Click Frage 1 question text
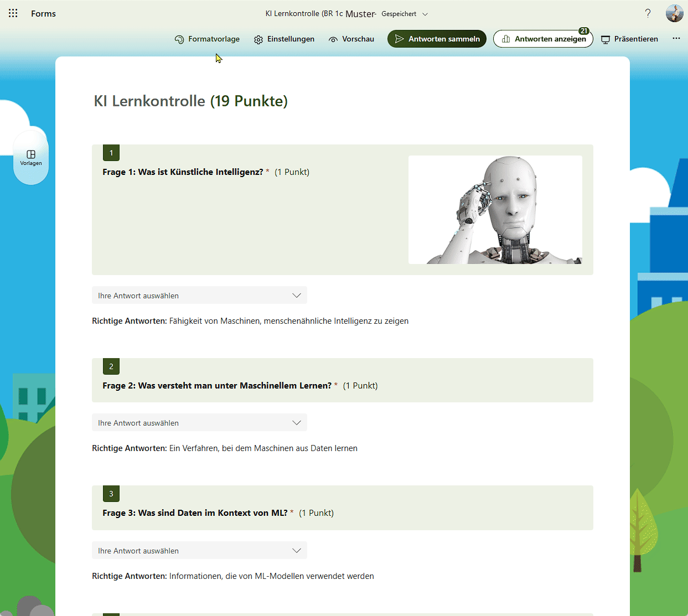Image resolution: width=688 pixels, height=616 pixels. [x=183, y=172]
